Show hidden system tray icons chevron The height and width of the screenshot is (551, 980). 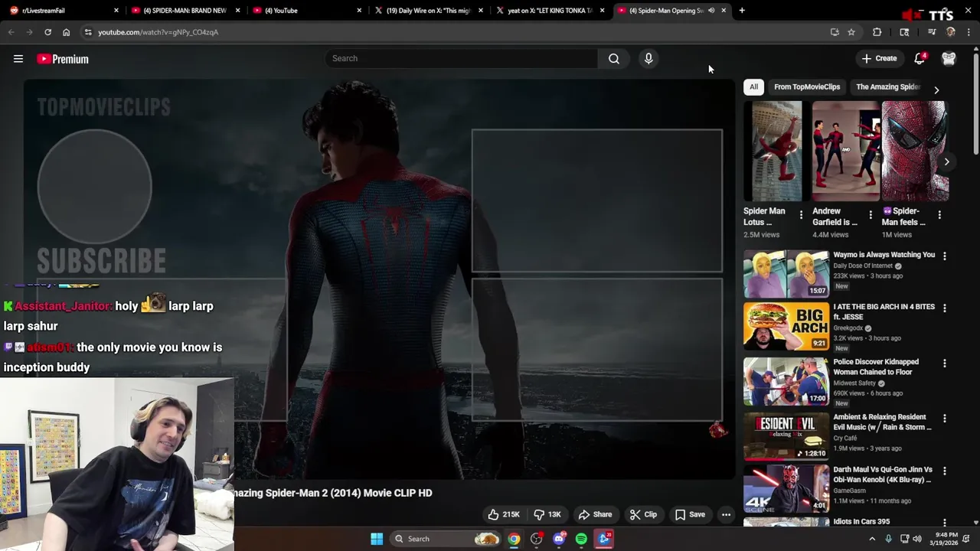coord(871,539)
